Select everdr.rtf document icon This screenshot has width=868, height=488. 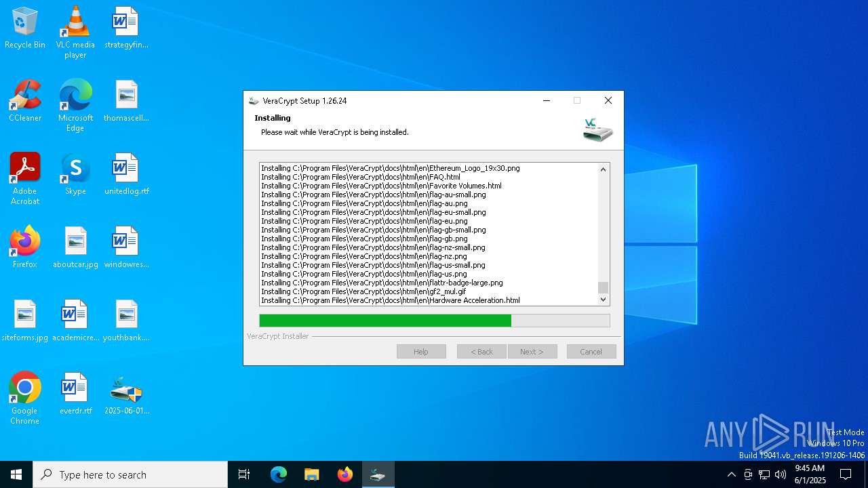(75, 394)
